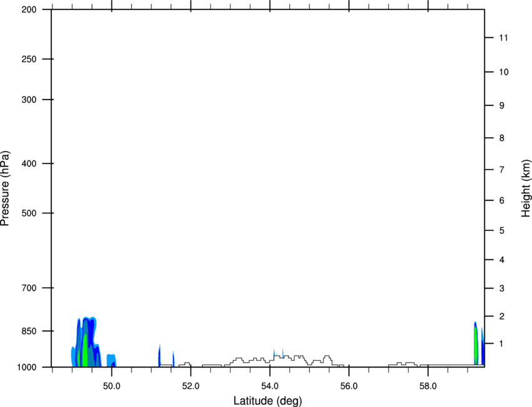This screenshot has width=532, height=407.
Task: Click the thin blue spike near 51.2 latitude
Action: [160, 356]
